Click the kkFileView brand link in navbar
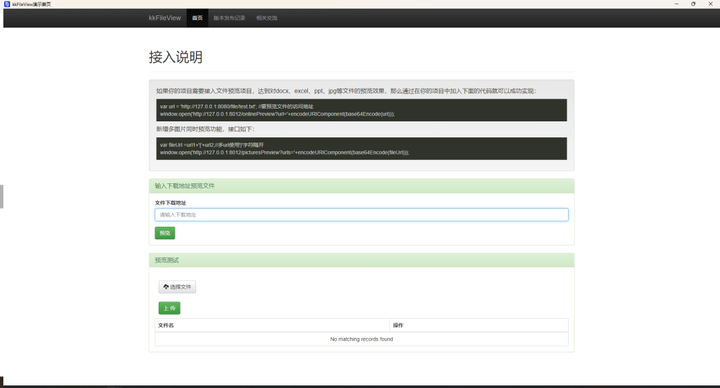This screenshot has width=720, height=388. (x=164, y=18)
